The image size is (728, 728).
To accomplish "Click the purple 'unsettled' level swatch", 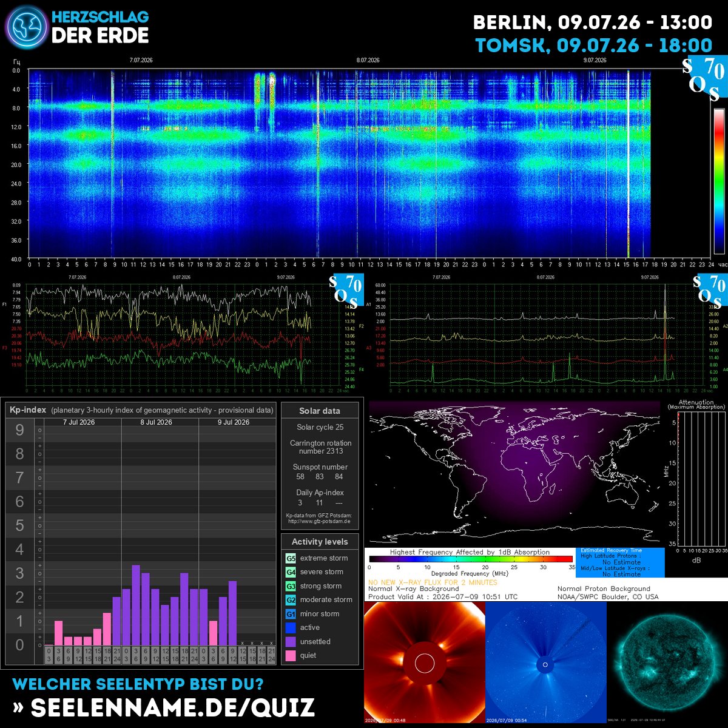I will (x=291, y=642).
